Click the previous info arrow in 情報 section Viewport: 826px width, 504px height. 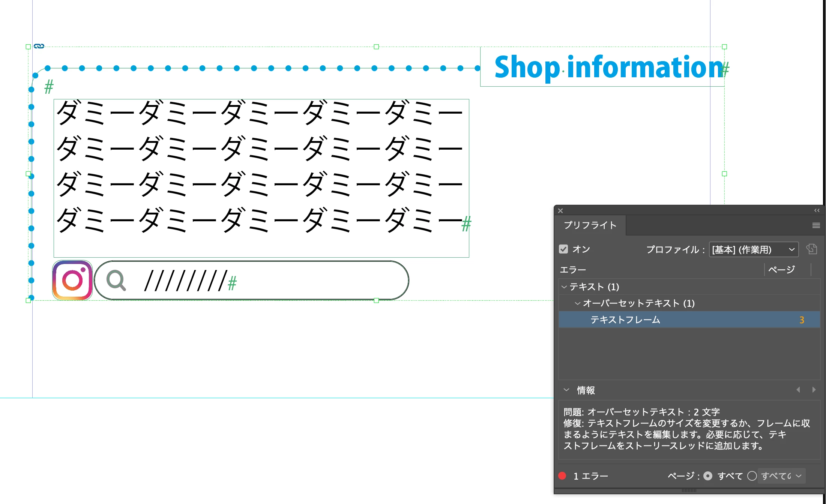(x=798, y=390)
